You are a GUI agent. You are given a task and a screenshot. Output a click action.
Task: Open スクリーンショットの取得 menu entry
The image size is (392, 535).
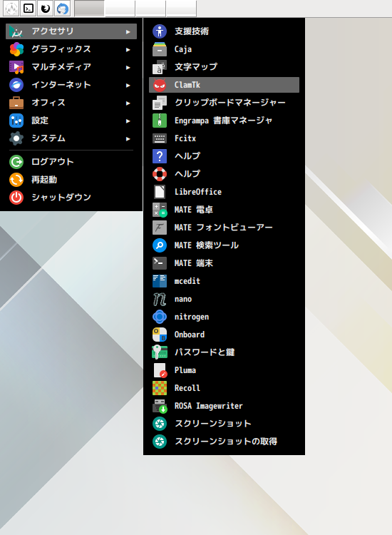click(225, 442)
